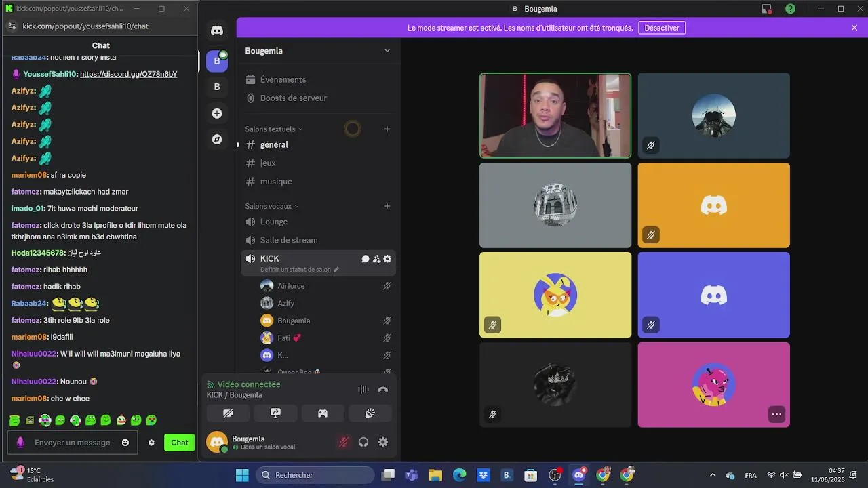
Task: Show hidden system tray icons
Action: coord(713,475)
